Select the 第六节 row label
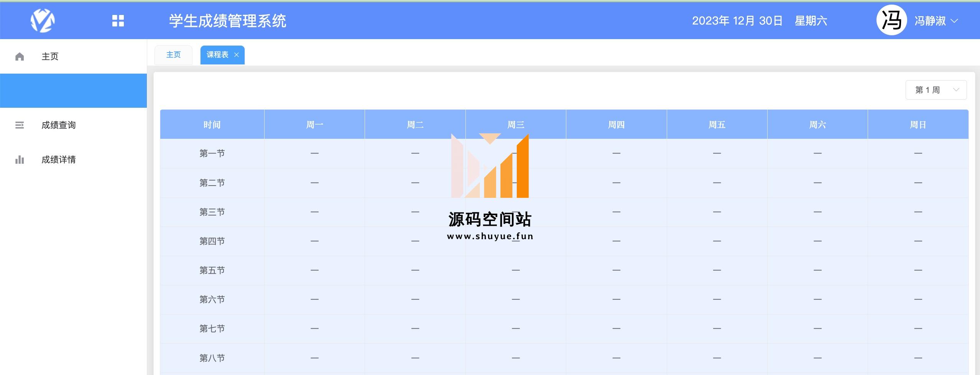The width and height of the screenshot is (980, 375). (212, 299)
